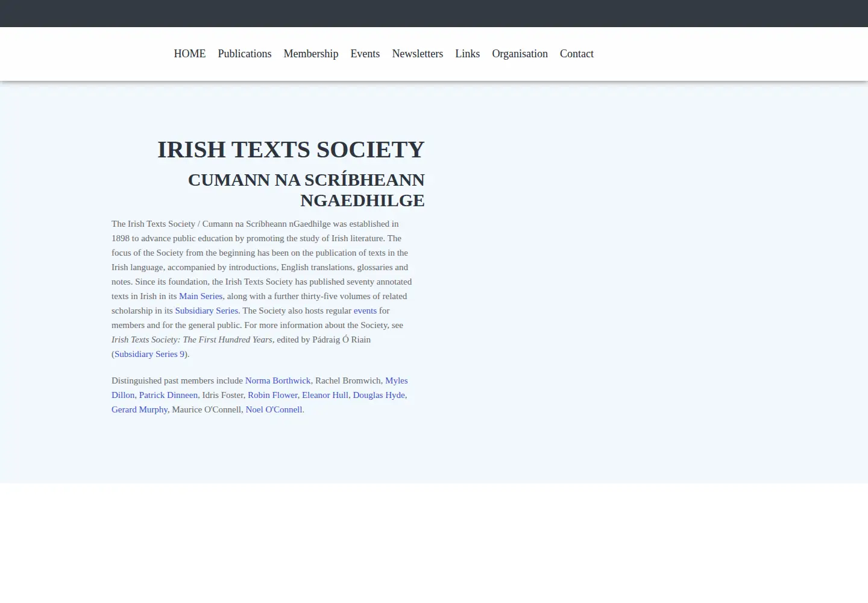The image size is (868, 603).
Task: Open the Robin Flower link
Action: pyautogui.click(x=272, y=395)
